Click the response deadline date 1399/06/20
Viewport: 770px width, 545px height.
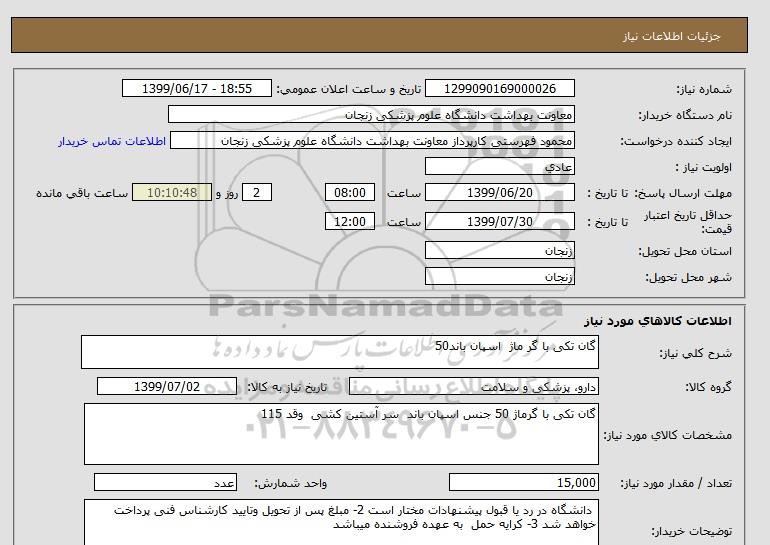[x=499, y=192]
